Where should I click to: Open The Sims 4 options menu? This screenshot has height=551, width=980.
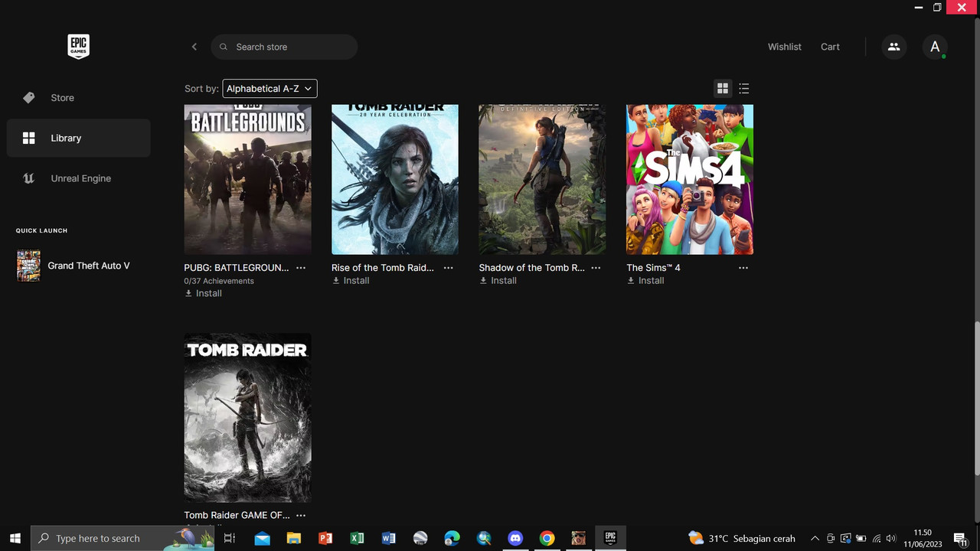click(x=743, y=268)
